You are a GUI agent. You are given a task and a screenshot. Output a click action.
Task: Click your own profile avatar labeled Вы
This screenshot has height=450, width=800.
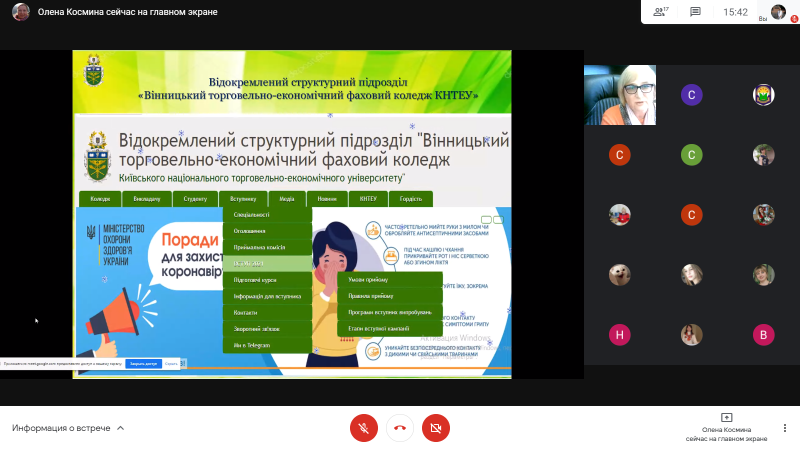pos(778,12)
